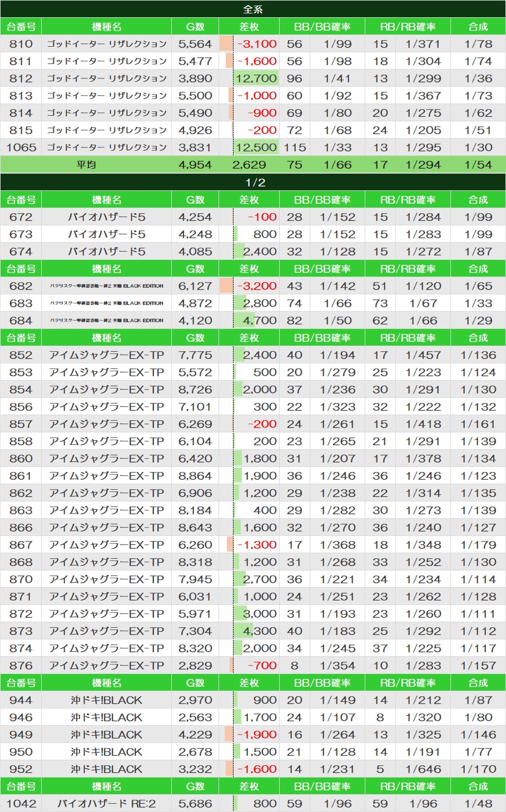506x812 pixels.
Task: Click G数 value 8,726 in row 854
Action: [x=195, y=390]
